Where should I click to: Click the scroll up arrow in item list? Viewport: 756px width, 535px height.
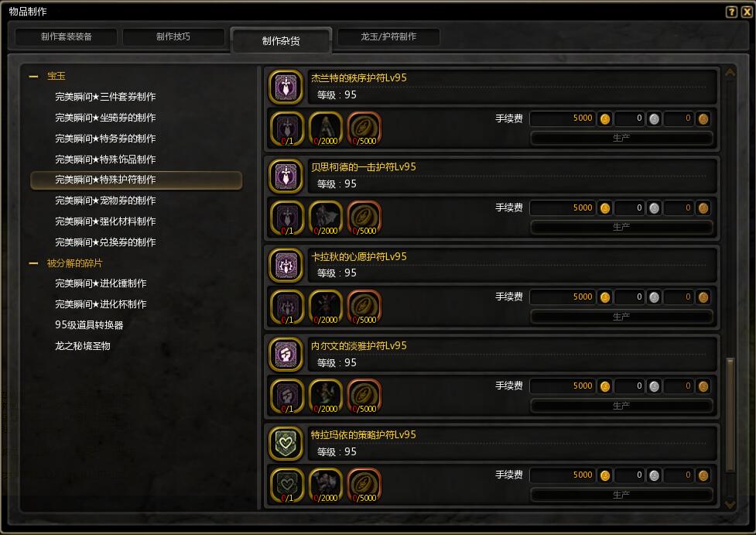tap(730, 73)
